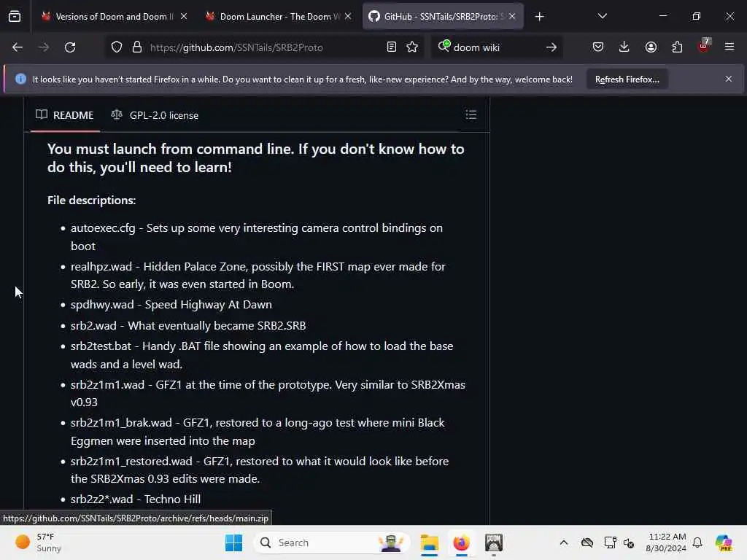
Task: Open the GPL-2.0 license tab
Action: [x=155, y=115]
